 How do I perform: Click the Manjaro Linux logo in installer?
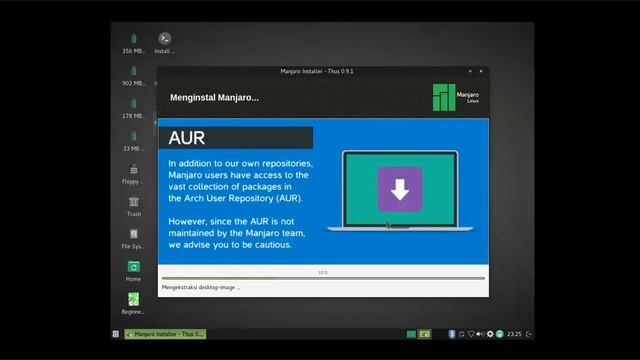click(456, 98)
